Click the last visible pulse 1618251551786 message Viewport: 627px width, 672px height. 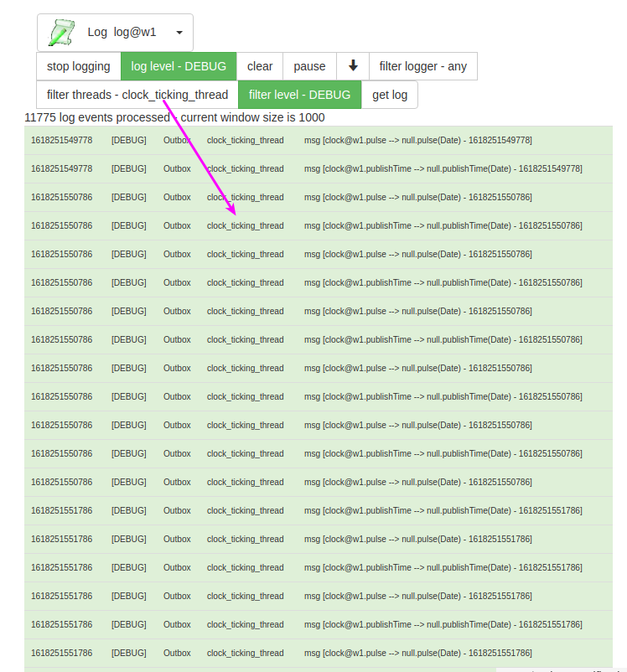(x=418, y=653)
